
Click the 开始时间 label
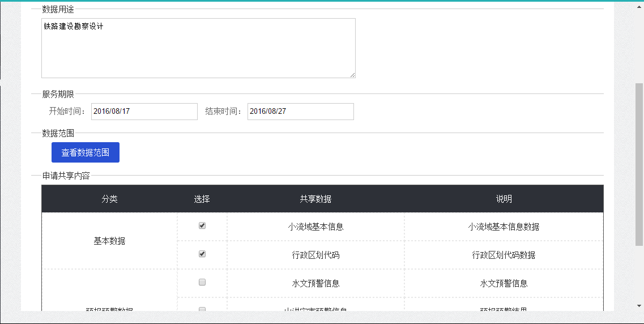click(x=67, y=111)
